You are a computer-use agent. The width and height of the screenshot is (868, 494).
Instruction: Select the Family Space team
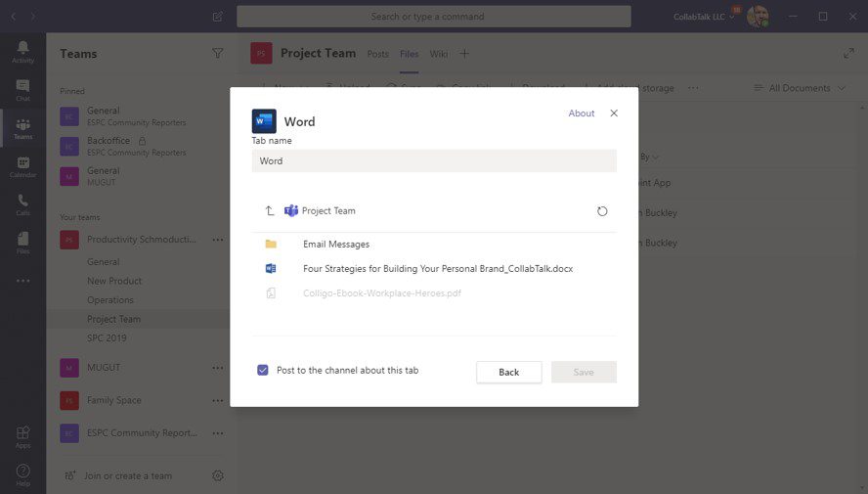point(114,400)
